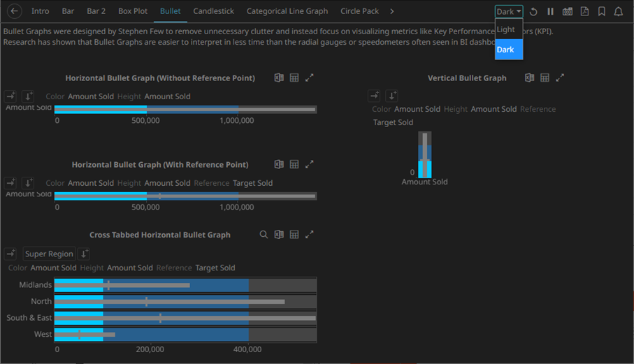
Task: Click the North bullet bar
Action: [185, 302]
